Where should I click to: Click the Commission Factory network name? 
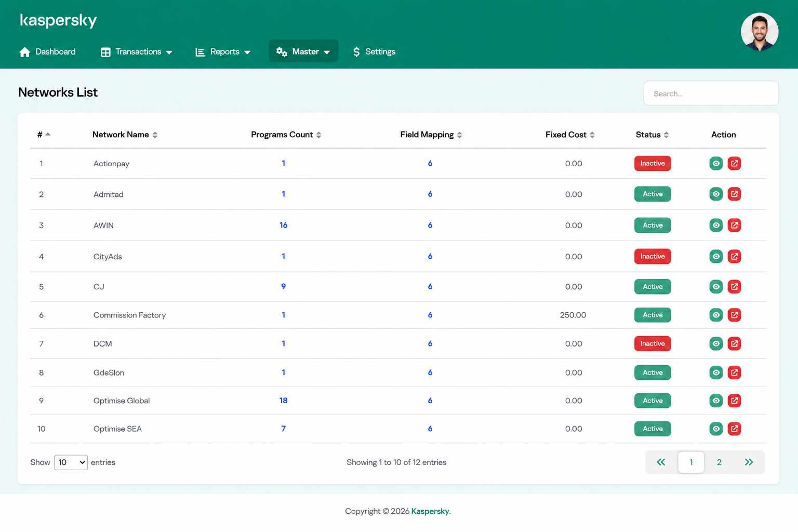(x=129, y=315)
